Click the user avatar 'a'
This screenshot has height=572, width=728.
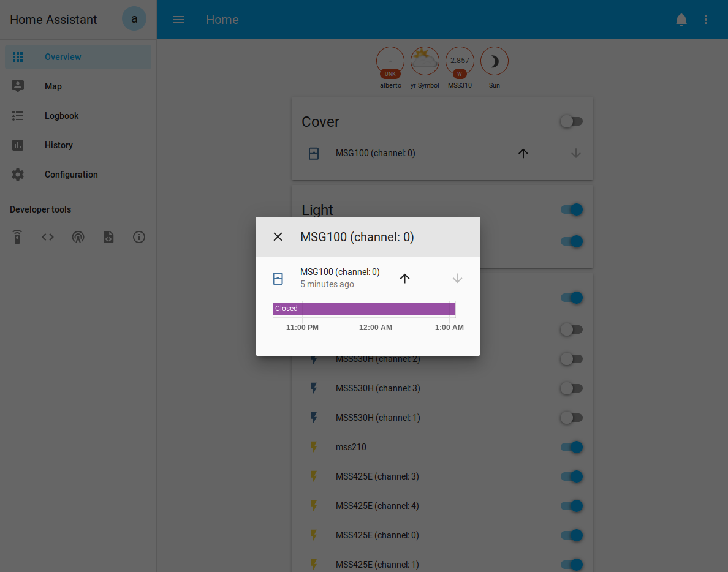[134, 19]
